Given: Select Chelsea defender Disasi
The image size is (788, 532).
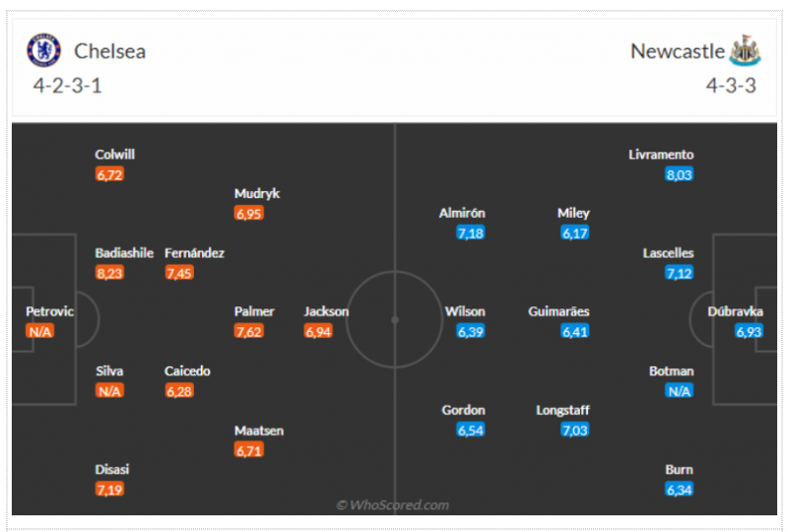Looking at the screenshot, I should tap(112, 469).
